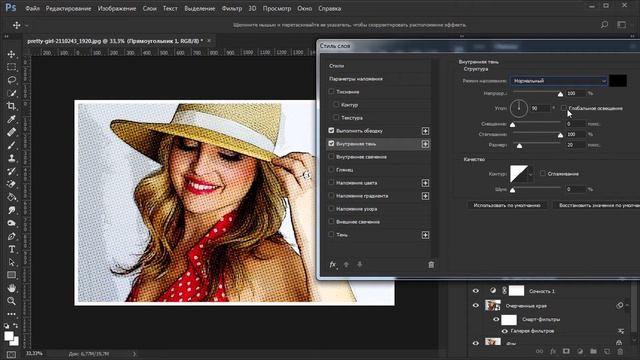The image size is (640, 360).
Task: Select the Horizontal Type tool
Action: pyautogui.click(x=11, y=249)
